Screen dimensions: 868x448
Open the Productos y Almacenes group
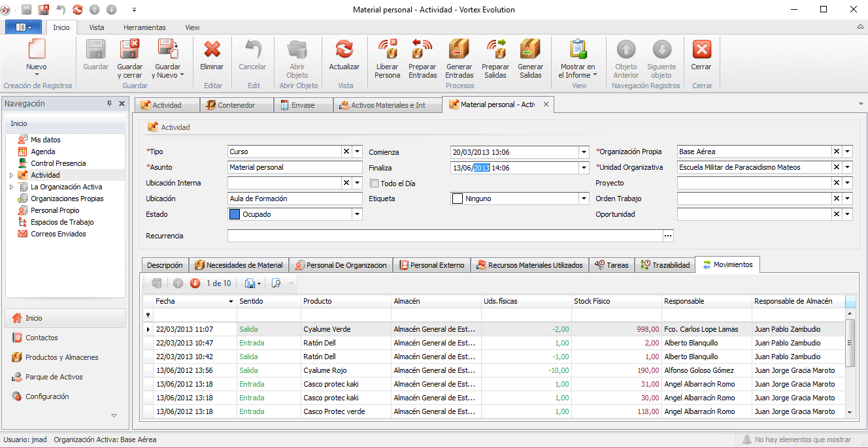65,357
